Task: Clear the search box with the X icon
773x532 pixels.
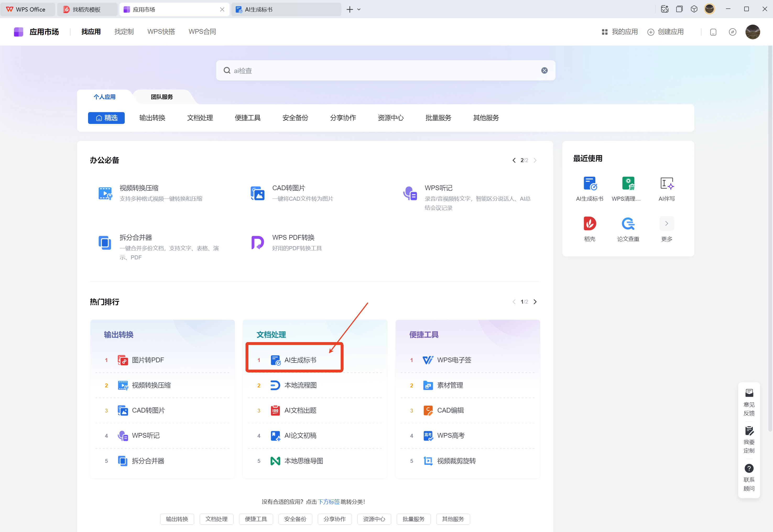Action: (x=544, y=71)
